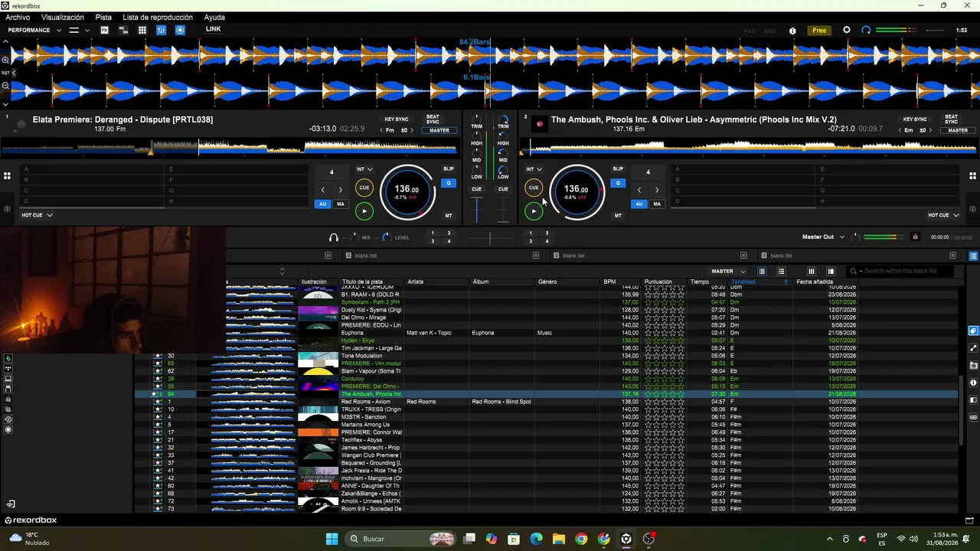Open the Master Out dropdown
This screenshot has width=980, height=551.
[x=823, y=237]
